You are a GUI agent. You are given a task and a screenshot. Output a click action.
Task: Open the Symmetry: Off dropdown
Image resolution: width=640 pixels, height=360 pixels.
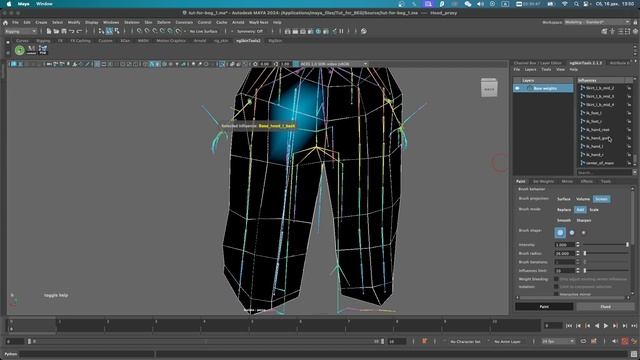[250, 31]
